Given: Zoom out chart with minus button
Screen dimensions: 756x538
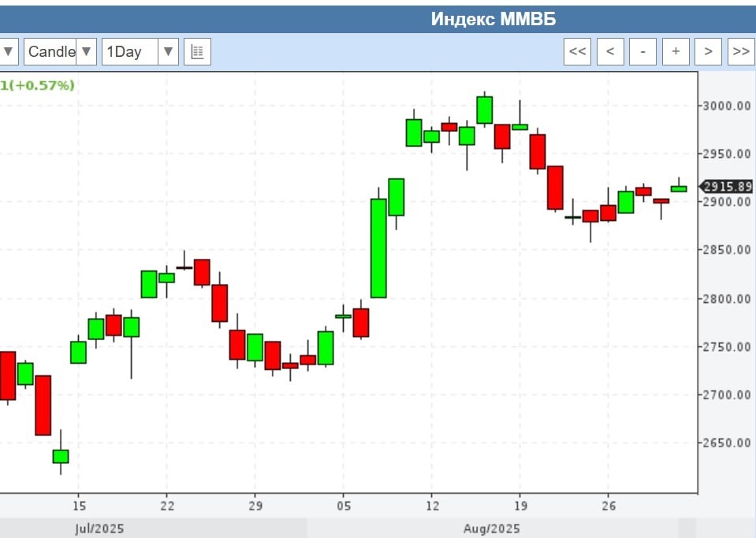Looking at the screenshot, I should pyautogui.click(x=642, y=51).
